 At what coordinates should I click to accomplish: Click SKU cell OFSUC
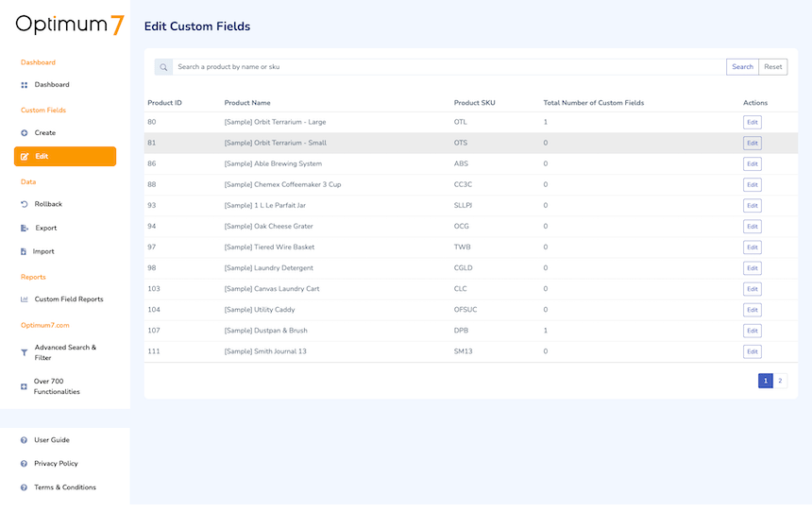pyautogui.click(x=465, y=310)
